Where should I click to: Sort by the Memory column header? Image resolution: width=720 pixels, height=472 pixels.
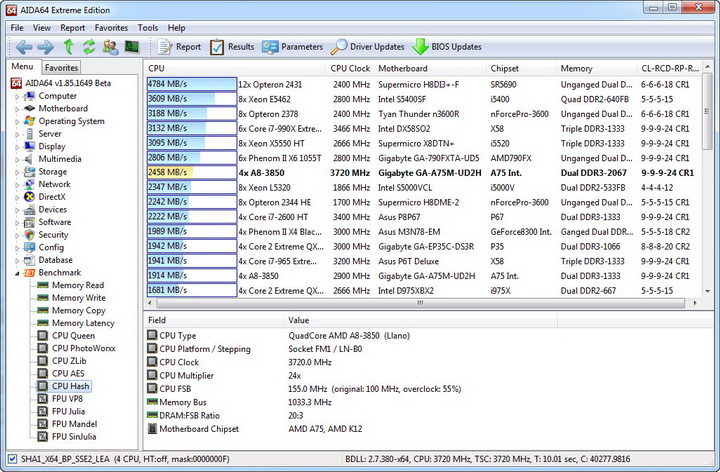(x=596, y=68)
